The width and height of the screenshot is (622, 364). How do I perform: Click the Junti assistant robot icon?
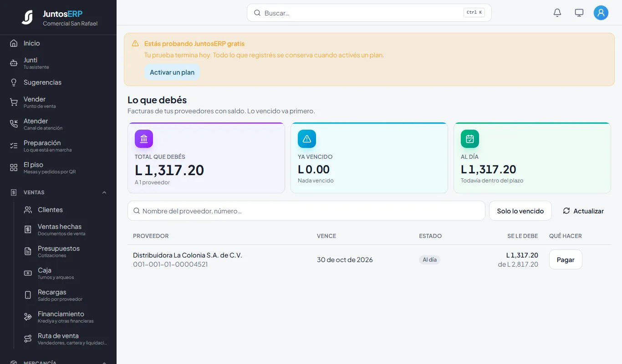pyautogui.click(x=14, y=63)
